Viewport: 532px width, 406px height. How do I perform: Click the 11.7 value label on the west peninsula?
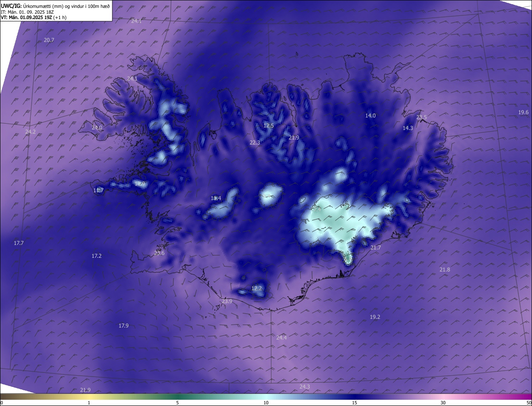pos(99,190)
